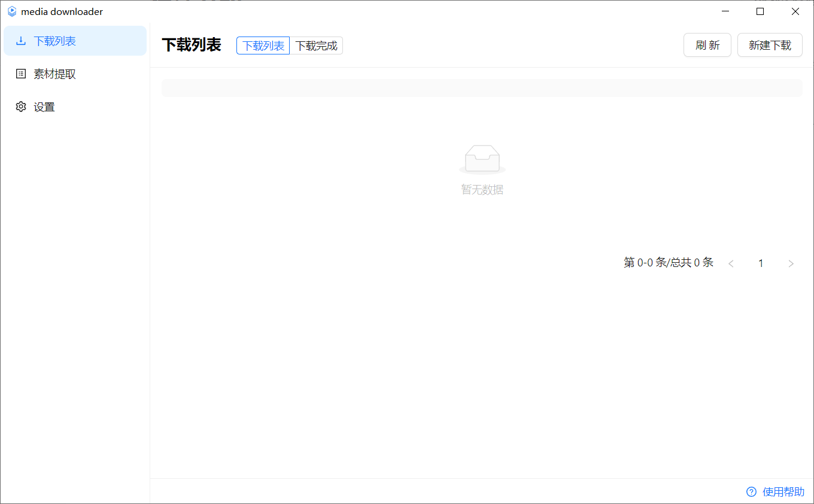Viewport: 814px width, 504px height.
Task: Click the 刷新 button
Action: tap(707, 45)
